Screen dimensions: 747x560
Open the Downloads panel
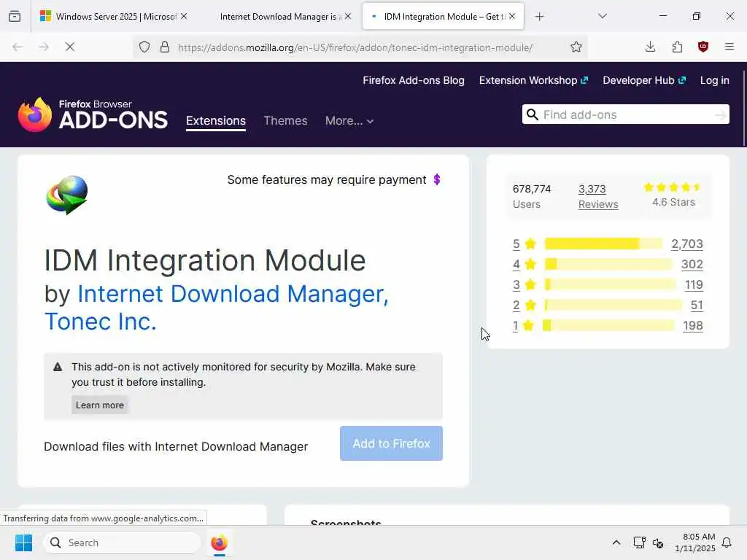[x=650, y=47]
